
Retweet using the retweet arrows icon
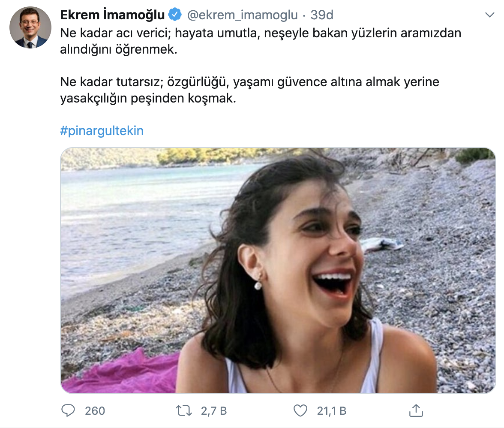(x=184, y=411)
